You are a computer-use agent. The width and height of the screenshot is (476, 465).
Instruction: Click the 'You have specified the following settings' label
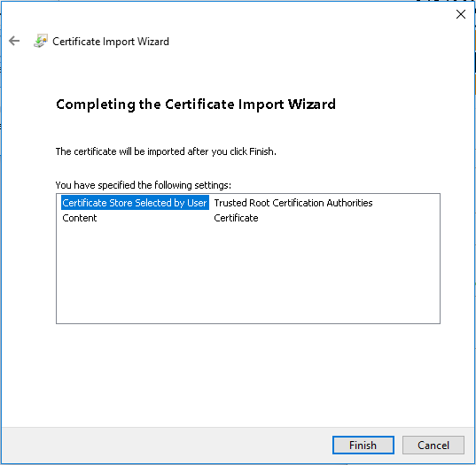pos(144,185)
